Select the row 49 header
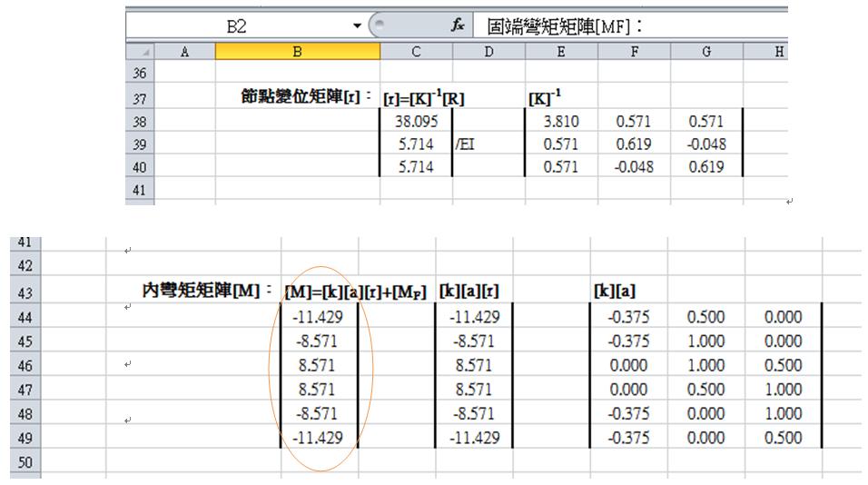868x485 pixels. (x=25, y=438)
